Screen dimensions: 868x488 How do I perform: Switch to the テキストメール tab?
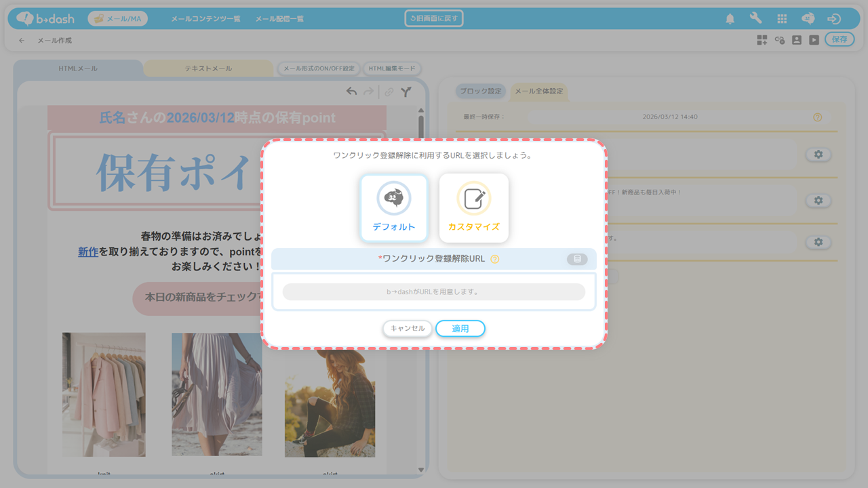point(208,68)
